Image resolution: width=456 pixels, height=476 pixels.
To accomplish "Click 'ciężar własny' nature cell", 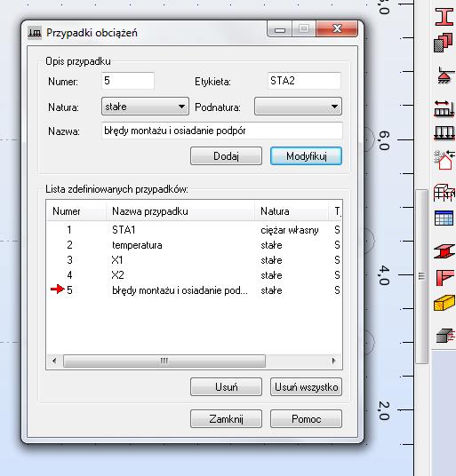I will [x=290, y=230].
